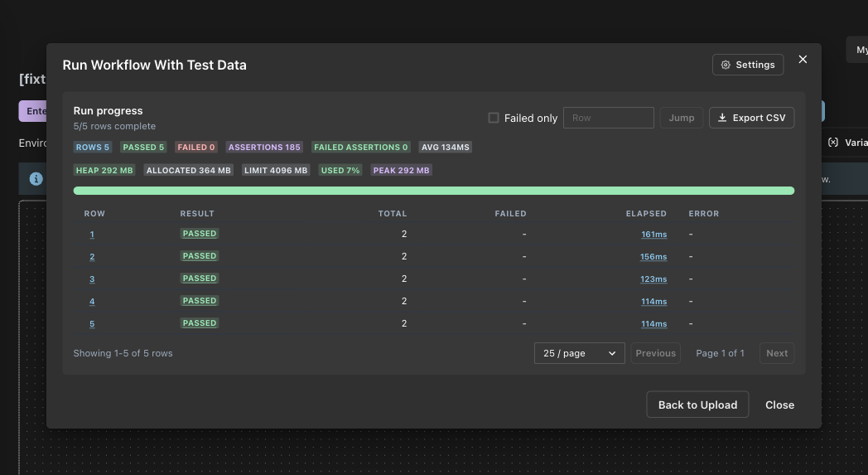Open the 123ms elapsed link
The width and height of the screenshot is (868, 475).
point(653,279)
